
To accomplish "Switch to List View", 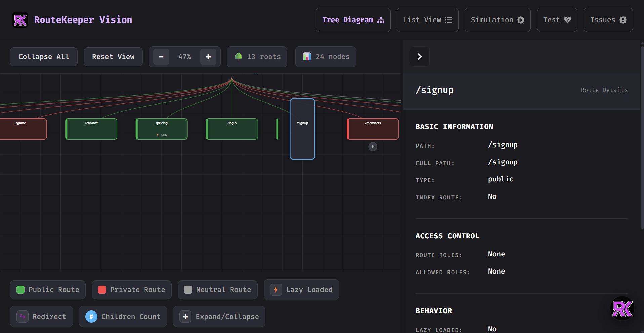I will tap(427, 20).
